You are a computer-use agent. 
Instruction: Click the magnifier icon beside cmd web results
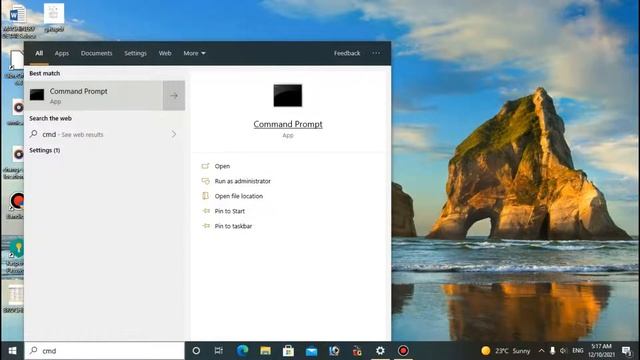pos(33,134)
